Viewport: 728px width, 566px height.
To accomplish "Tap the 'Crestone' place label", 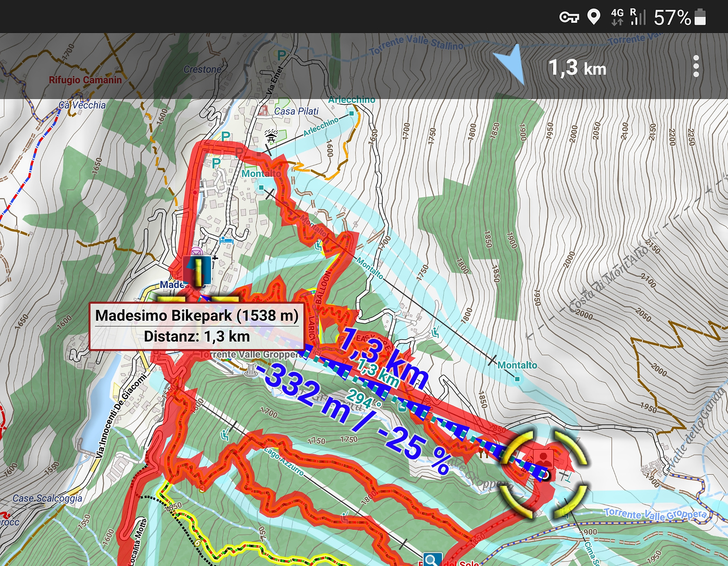I will (202, 69).
